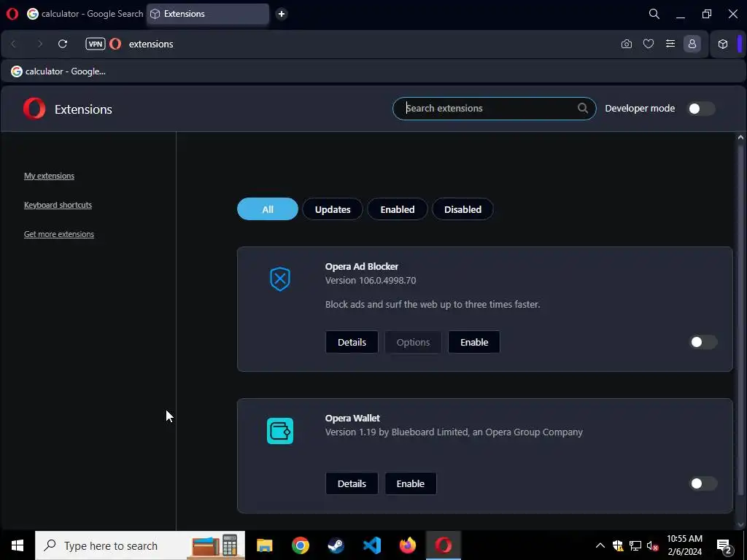Click Enable button for Opera Wallet
This screenshot has height=560, width=747.
(x=411, y=483)
